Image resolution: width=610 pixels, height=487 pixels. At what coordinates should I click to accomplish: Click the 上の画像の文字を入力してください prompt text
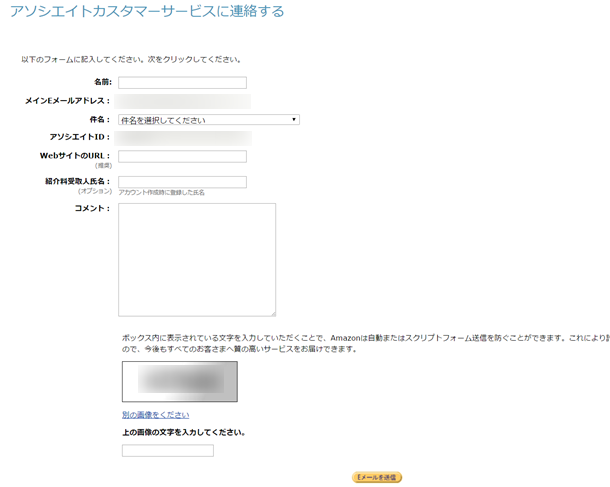click(x=184, y=433)
